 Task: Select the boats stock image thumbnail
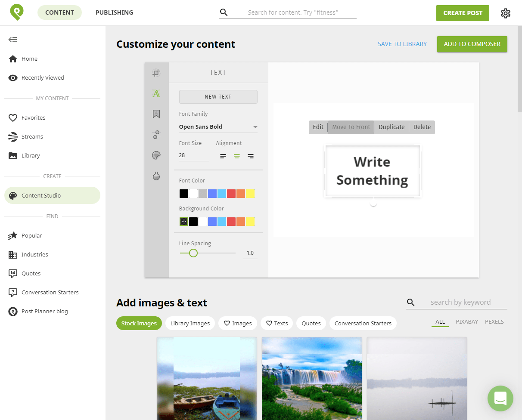207,378
